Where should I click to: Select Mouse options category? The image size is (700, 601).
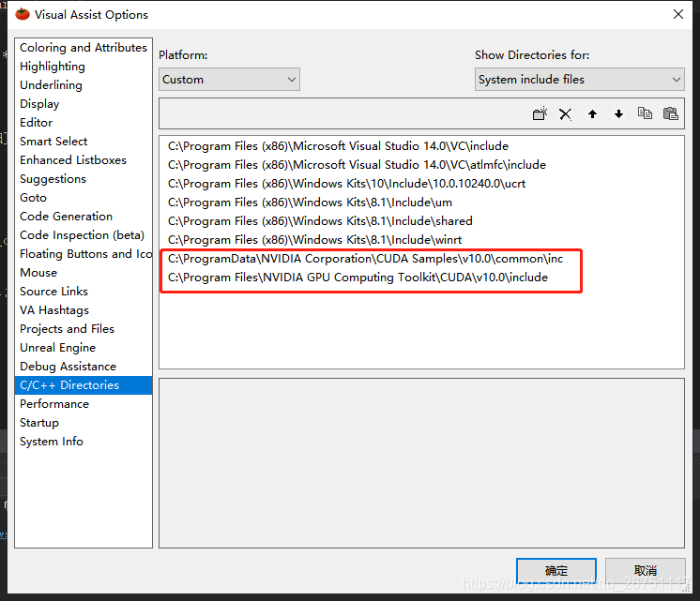(84, 273)
